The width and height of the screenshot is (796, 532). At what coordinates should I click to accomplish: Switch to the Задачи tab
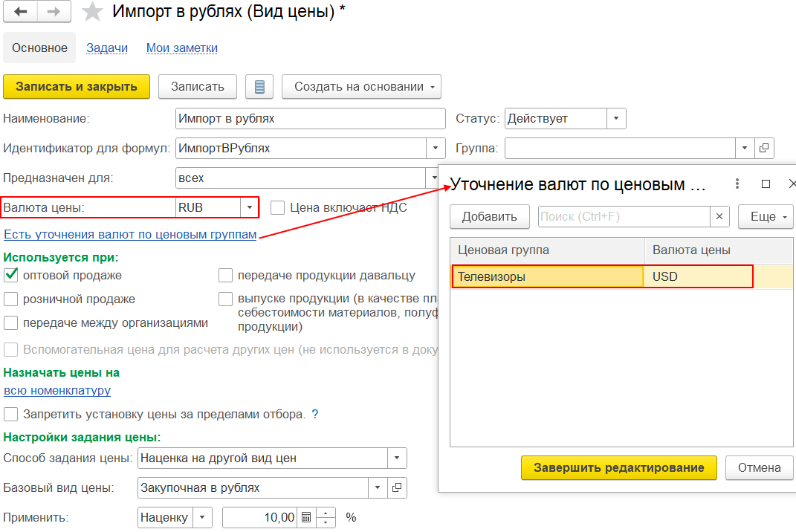point(107,48)
